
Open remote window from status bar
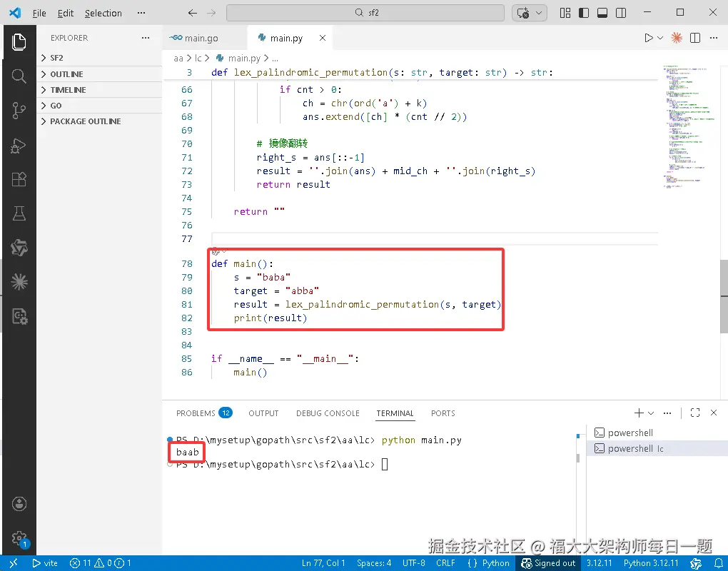tap(14, 563)
